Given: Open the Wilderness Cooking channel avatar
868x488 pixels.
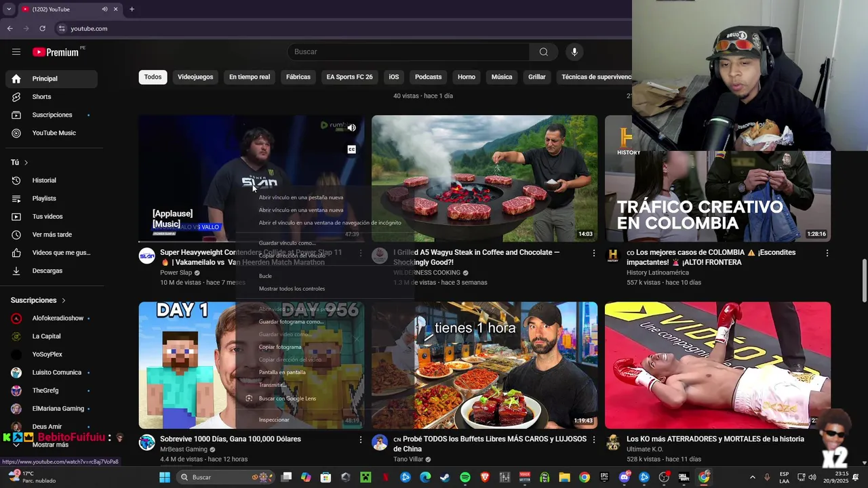Looking at the screenshot, I should (380, 256).
